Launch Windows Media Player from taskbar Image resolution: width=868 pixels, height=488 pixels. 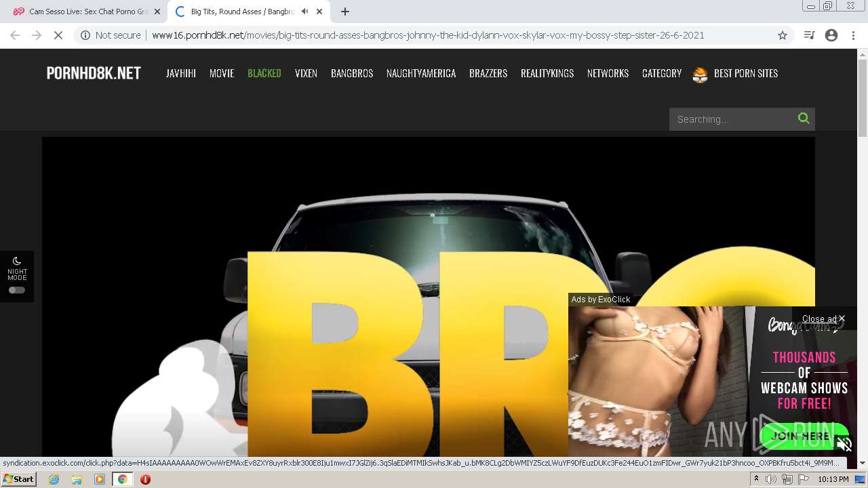tap(100, 479)
